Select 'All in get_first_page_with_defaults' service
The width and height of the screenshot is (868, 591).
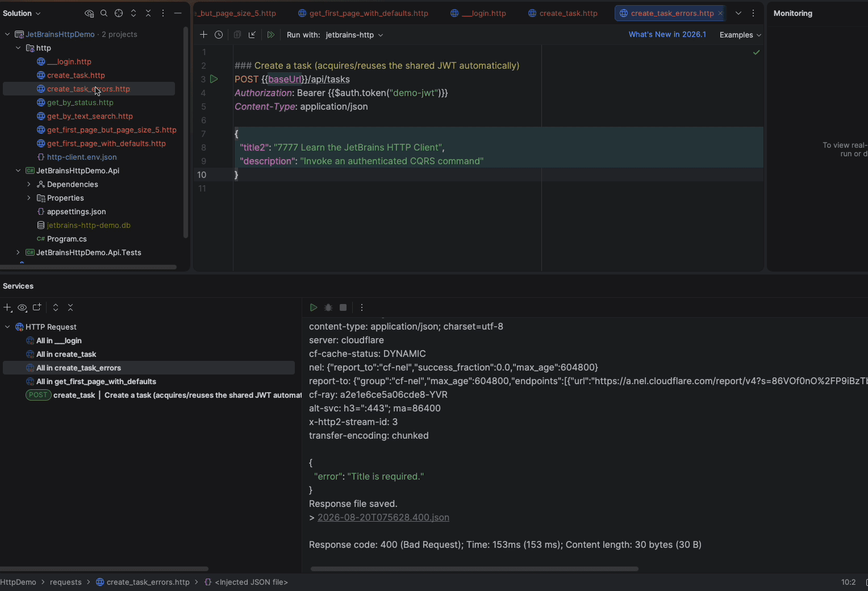(x=96, y=381)
